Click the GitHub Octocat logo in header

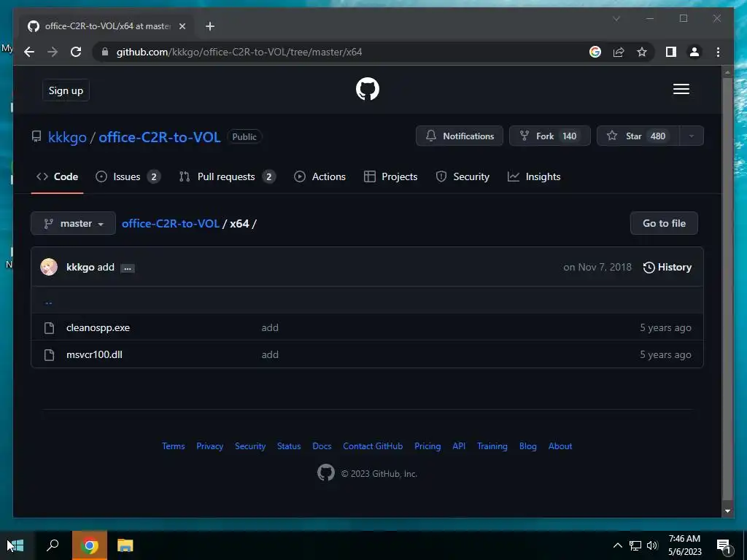[x=368, y=89]
